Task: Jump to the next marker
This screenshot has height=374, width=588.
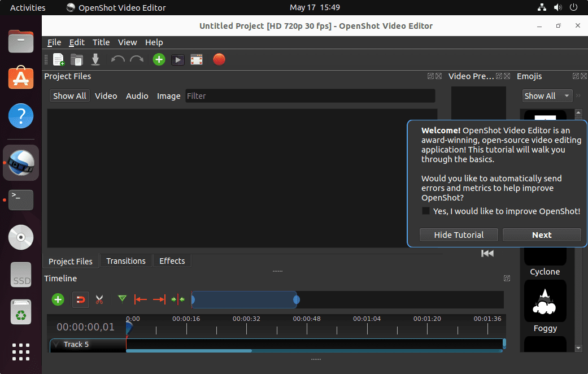Action: (159, 299)
